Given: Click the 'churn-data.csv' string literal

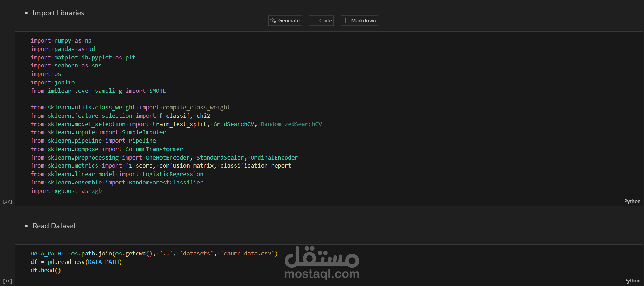Looking at the screenshot, I should click(249, 254).
